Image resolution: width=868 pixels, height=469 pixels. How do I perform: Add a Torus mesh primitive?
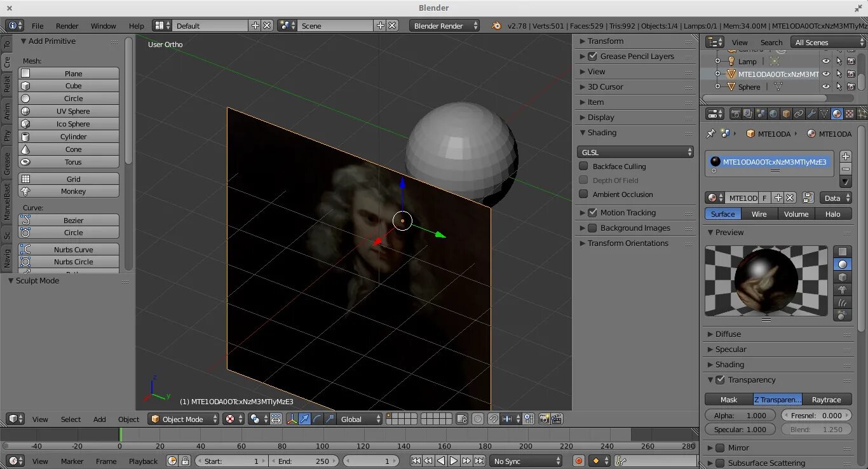tap(69, 161)
